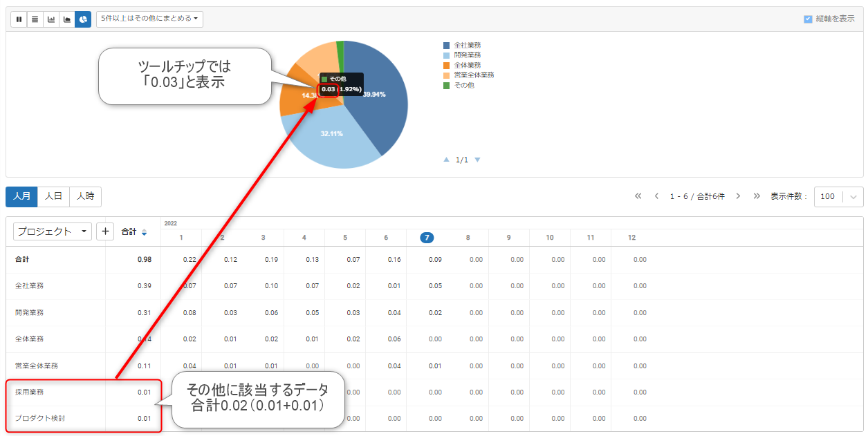Go to previous page chevron
The width and height of the screenshot is (868, 436).
click(x=656, y=196)
